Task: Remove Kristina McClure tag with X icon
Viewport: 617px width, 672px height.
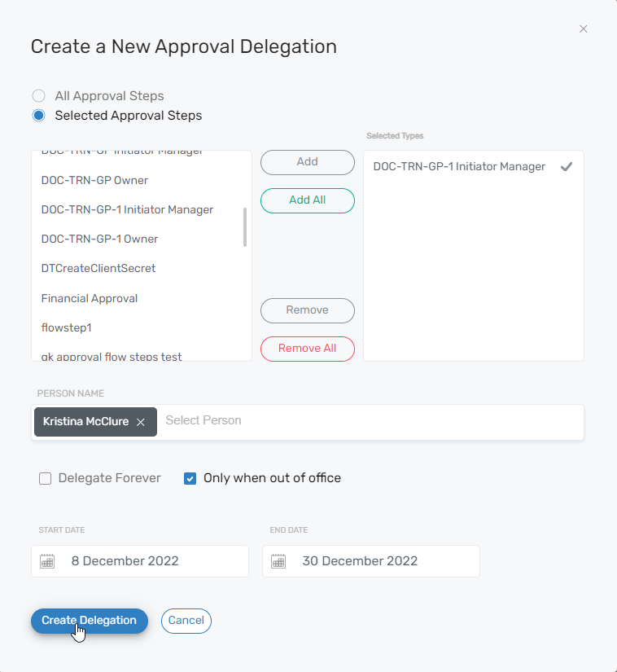Action: 141,422
